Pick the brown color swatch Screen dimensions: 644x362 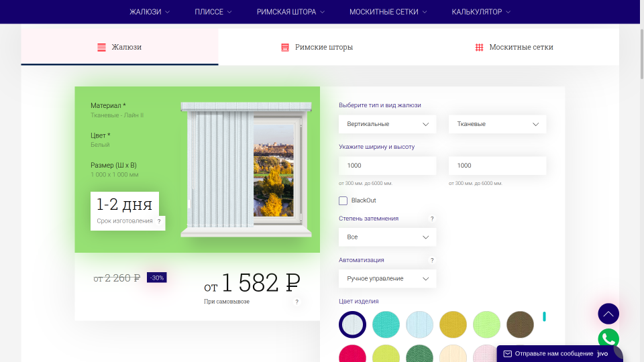click(x=520, y=324)
